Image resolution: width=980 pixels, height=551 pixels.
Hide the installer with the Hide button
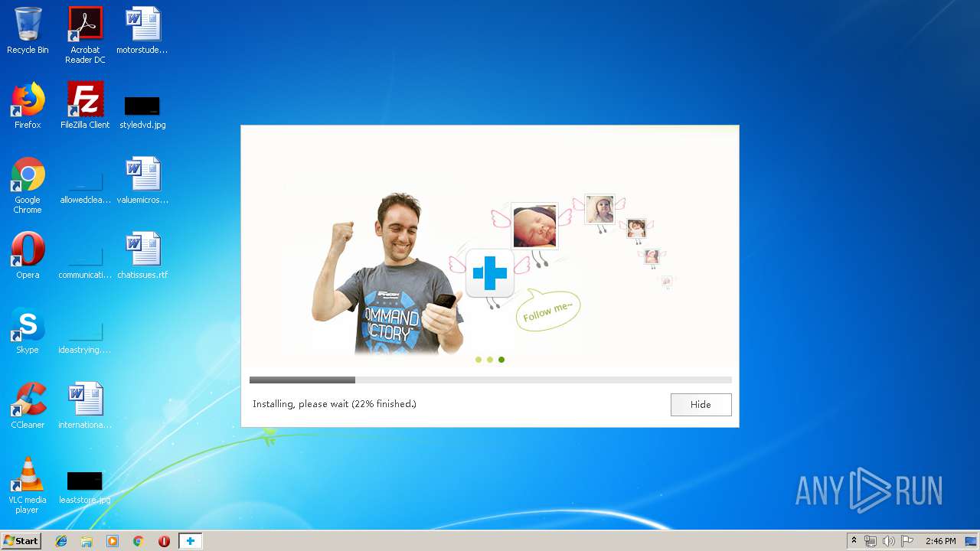click(x=701, y=405)
